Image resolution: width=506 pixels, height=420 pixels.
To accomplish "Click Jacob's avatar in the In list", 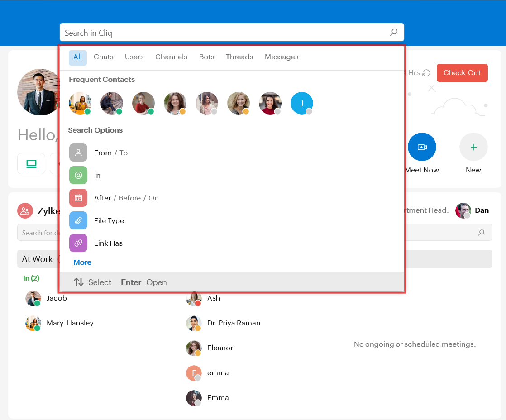I will pos(33,298).
